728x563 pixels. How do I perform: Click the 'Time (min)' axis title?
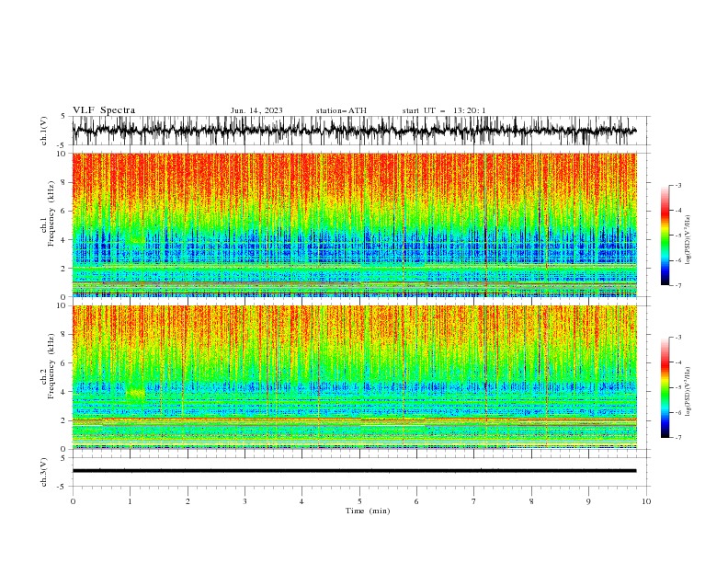click(x=368, y=511)
